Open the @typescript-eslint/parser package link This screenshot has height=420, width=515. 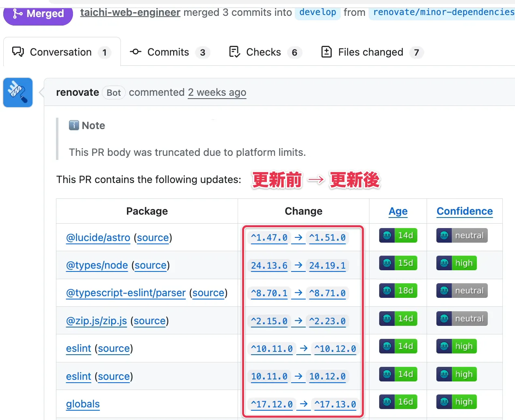coord(126,293)
